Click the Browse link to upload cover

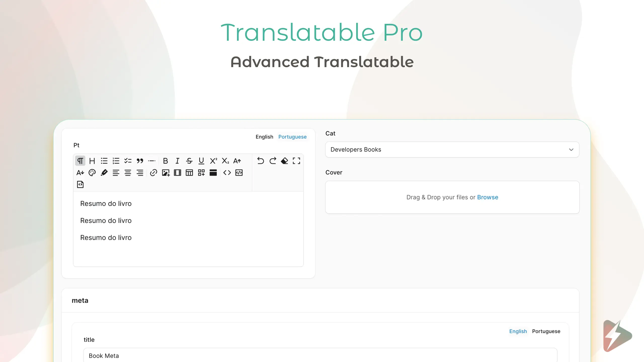click(x=488, y=197)
